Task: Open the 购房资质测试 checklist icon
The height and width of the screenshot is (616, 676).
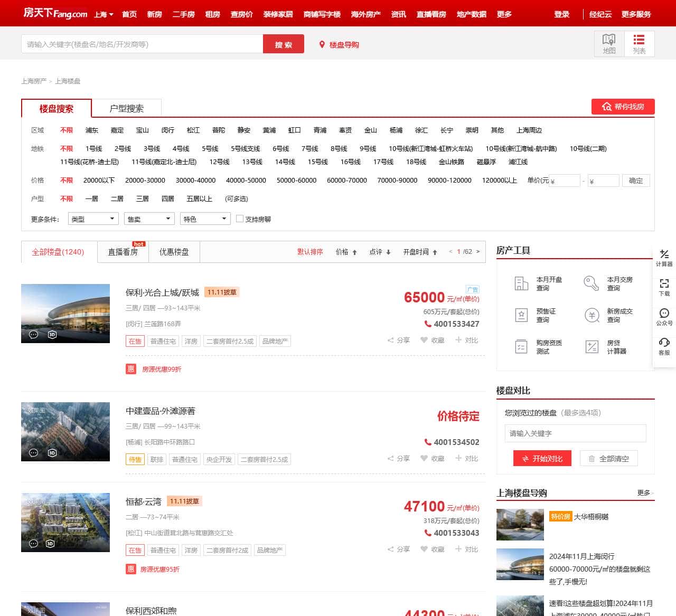Action: [x=521, y=347]
